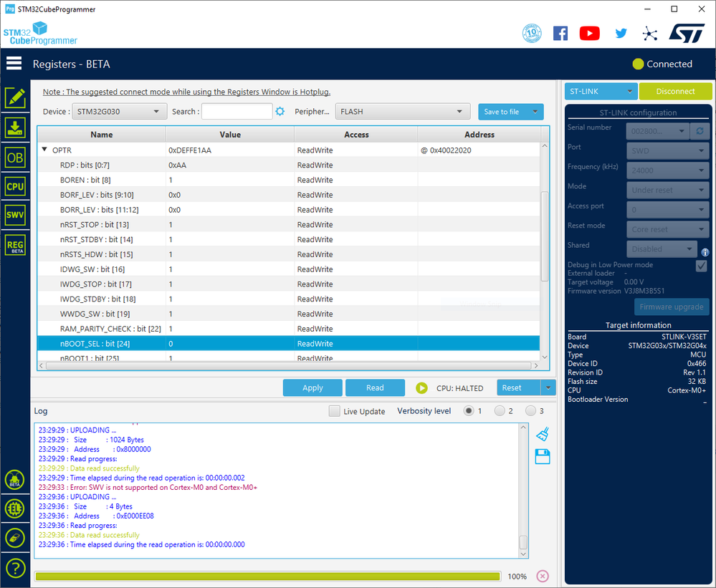Save the log with floppy icon

(543, 457)
